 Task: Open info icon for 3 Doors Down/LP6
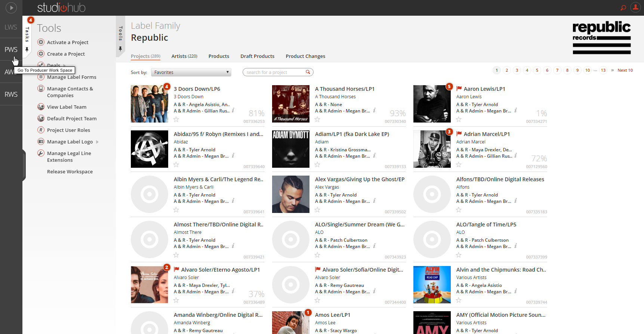click(x=233, y=110)
